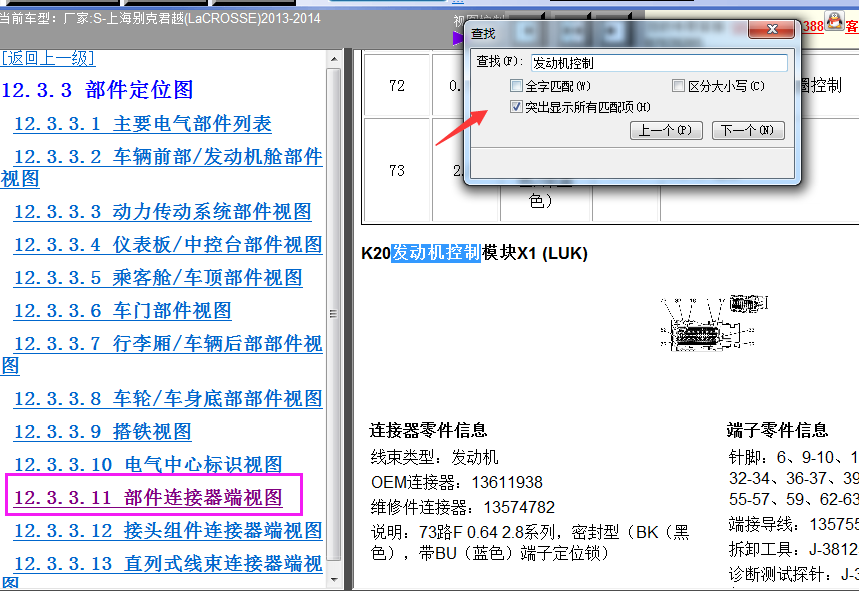Open 12.3.3.4 仪表板/中控台部件视图

coord(168,245)
